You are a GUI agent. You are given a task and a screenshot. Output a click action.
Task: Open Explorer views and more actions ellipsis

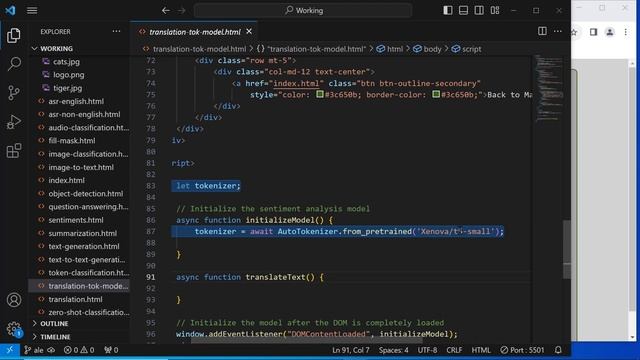116,31
